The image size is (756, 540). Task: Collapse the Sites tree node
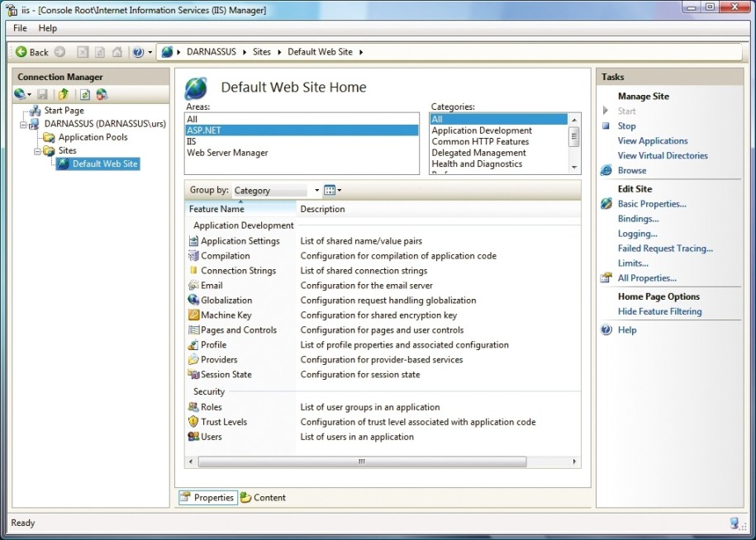coord(37,151)
